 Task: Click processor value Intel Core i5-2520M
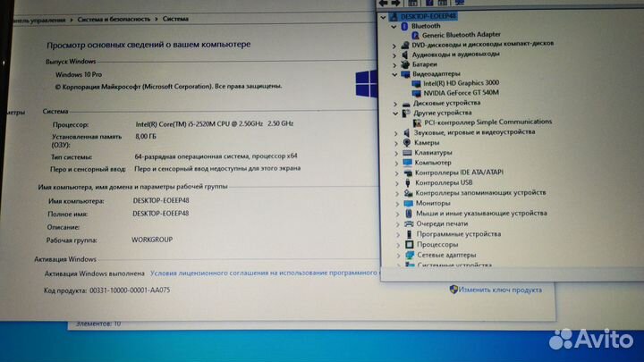click(215, 123)
